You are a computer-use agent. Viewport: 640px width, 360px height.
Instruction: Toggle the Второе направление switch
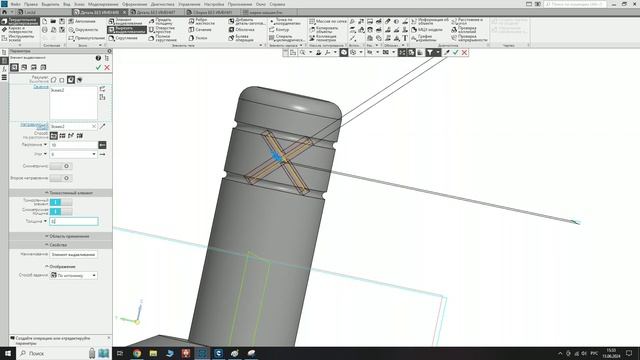tap(61, 178)
